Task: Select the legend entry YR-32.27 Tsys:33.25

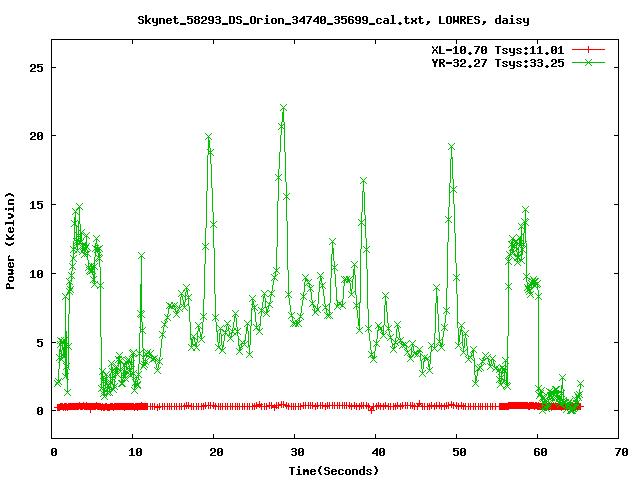Action: click(x=498, y=63)
